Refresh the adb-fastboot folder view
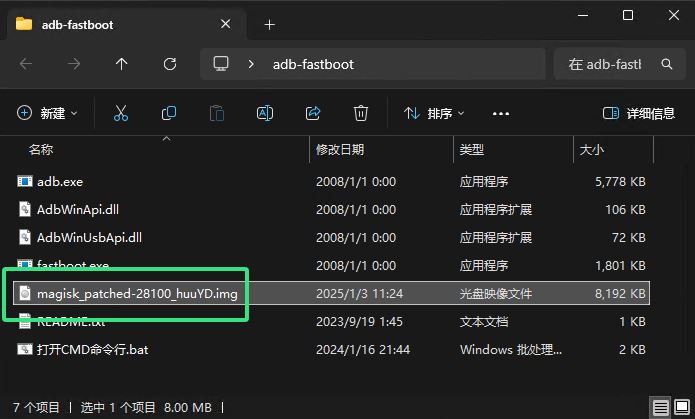The width and height of the screenshot is (695, 419). (x=170, y=64)
